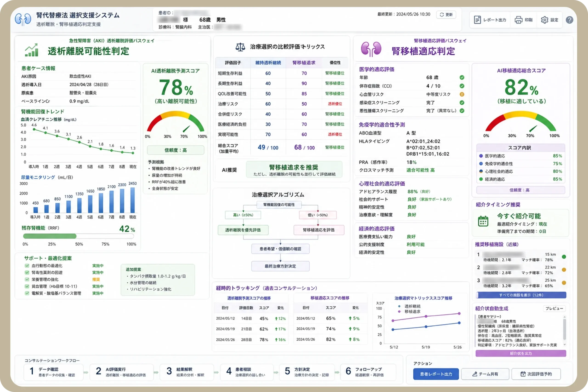Click 信頼度：高 badge under withdrawal score

175,150
